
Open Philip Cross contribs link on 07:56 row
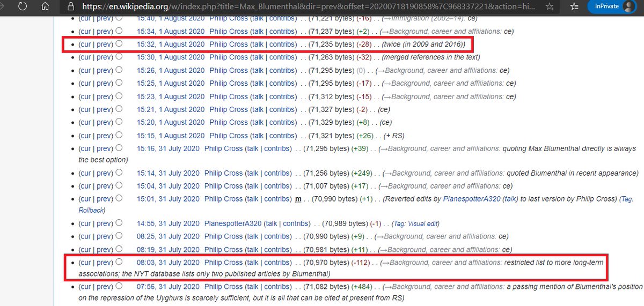pos(277,287)
